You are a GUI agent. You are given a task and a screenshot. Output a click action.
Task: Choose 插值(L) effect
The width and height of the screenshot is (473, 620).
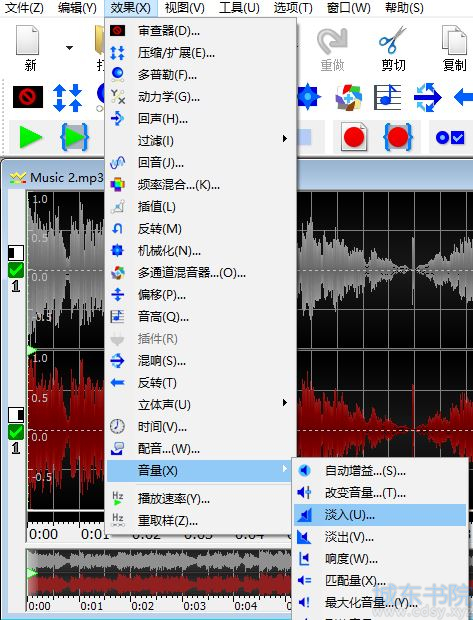point(201,206)
